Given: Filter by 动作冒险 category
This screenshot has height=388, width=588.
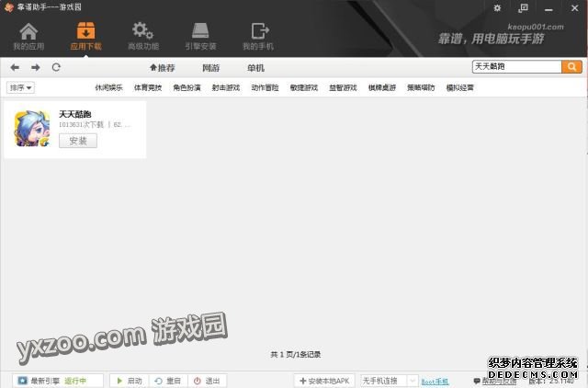Looking at the screenshot, I should 265,88.
